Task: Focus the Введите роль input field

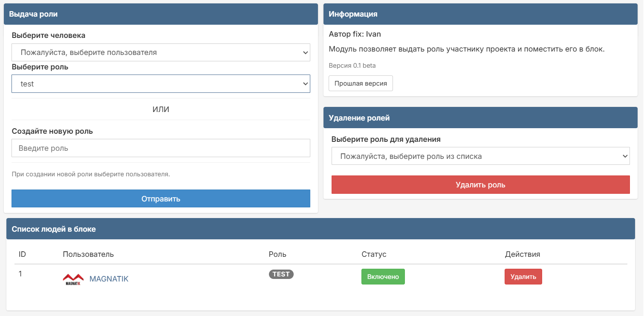Action: (161, 148)
